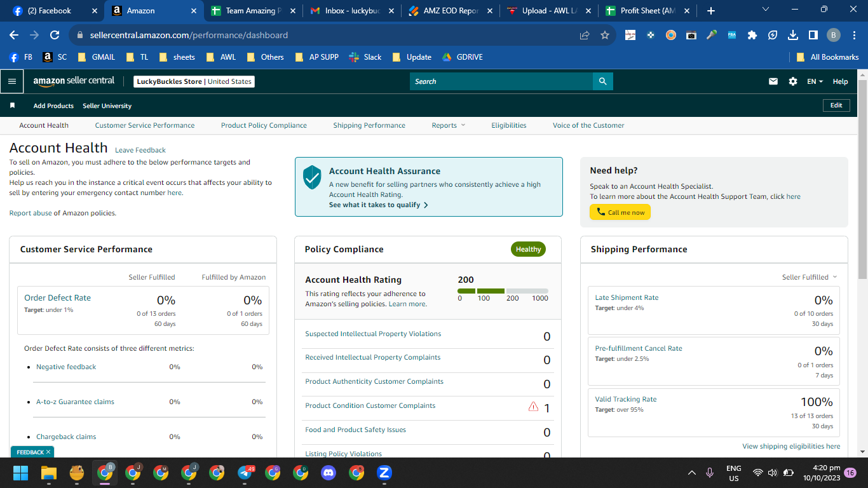868x488 pixels.
Task: Click the Account Health Rating progress bar
Action: coord(503,290)
